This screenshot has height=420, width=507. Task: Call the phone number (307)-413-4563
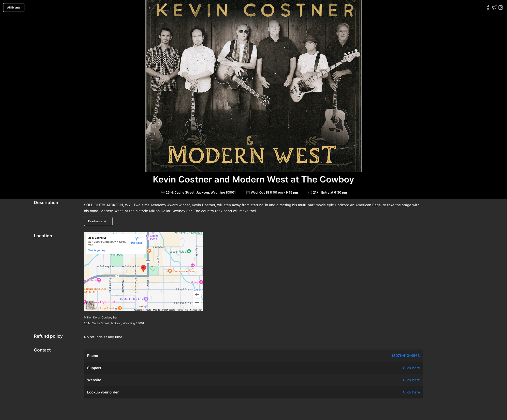coord(406,356)
